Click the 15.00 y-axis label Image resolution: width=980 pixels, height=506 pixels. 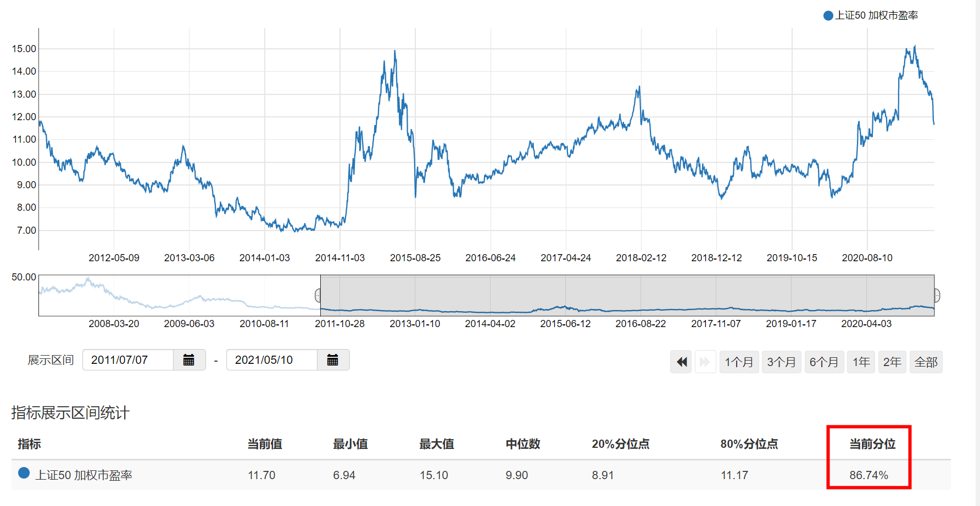(x=24, y=49)
